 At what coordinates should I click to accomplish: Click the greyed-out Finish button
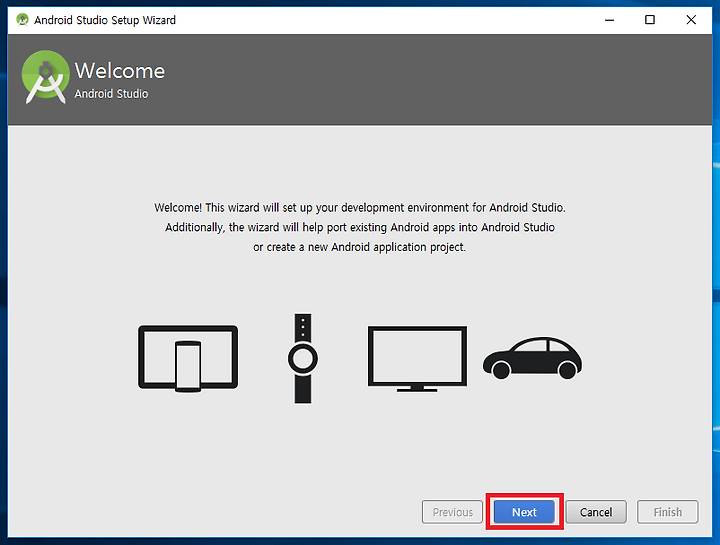coord(667,511)
